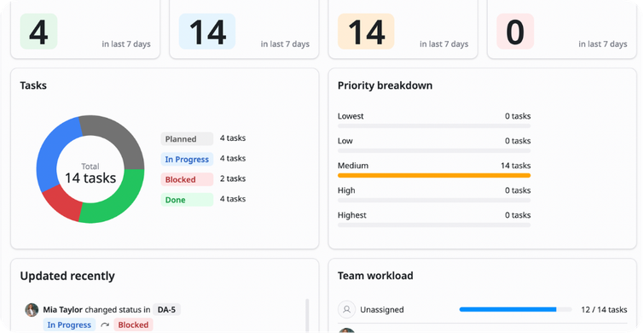The height and width of the screenshot is (333, 644).
Task: Select the Planned status tag in legend
Action: point(187,138)
